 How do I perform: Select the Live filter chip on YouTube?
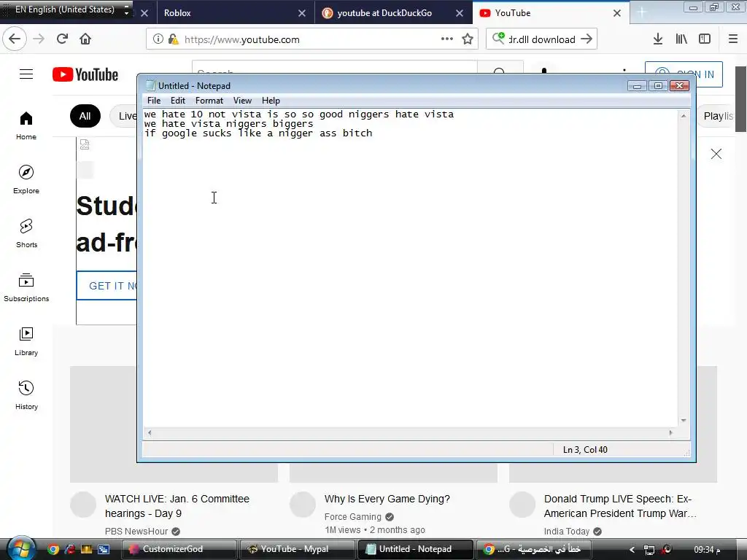coord(124,116)
